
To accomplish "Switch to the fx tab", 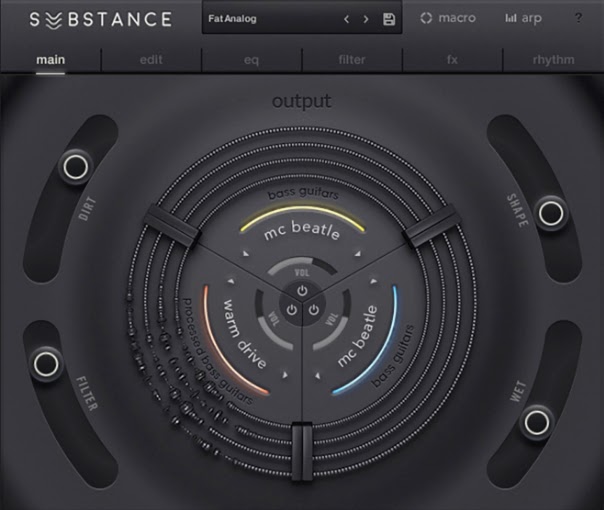I will pos(452,60).
